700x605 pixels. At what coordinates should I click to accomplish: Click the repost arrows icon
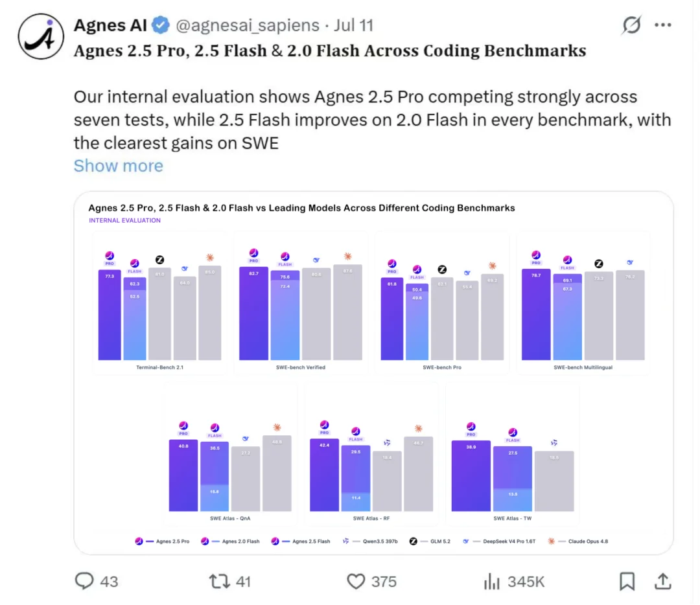point(219,581)
